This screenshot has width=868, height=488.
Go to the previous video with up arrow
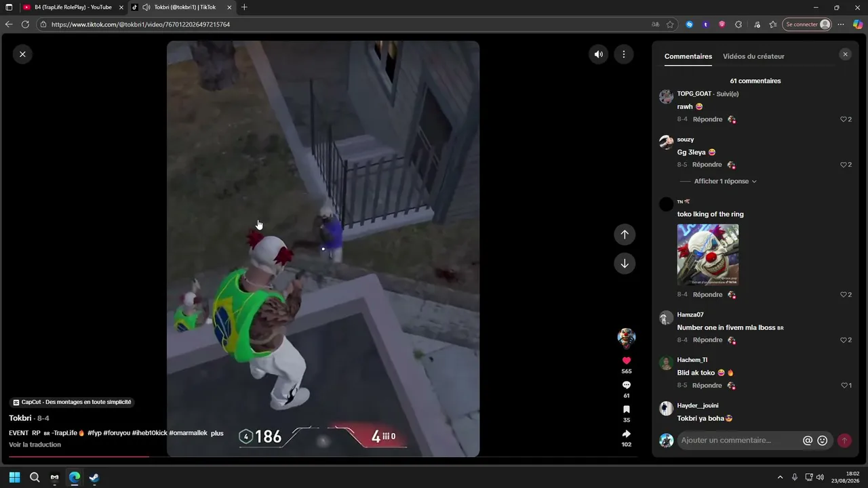(625, 235)
